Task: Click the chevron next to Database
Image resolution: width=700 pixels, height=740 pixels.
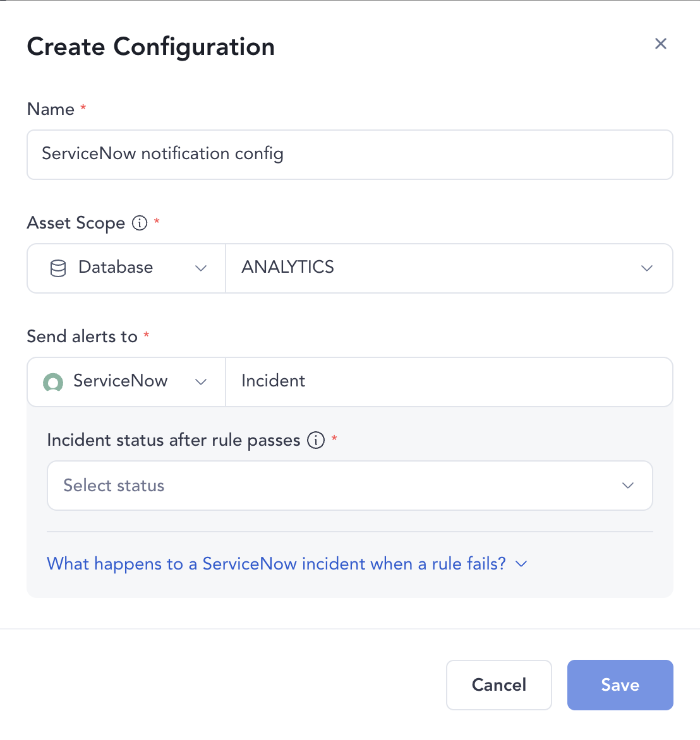Action: [x=201, y=268]
